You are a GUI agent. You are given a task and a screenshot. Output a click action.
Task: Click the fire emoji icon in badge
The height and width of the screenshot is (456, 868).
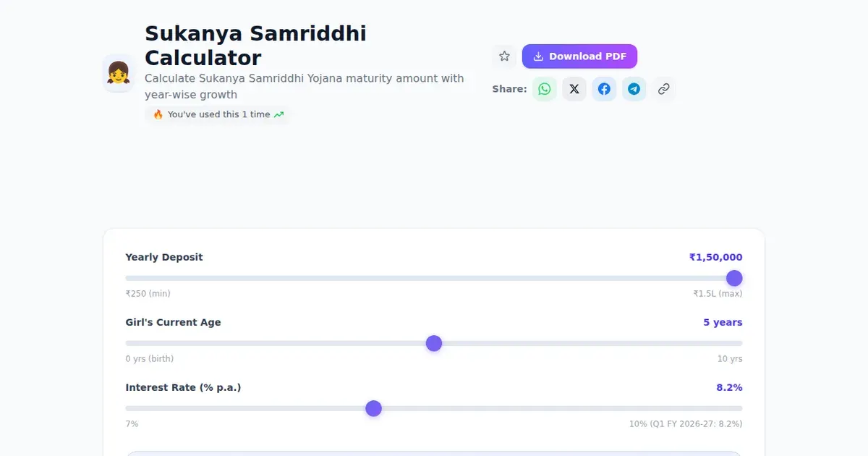(x=158, y=114)
